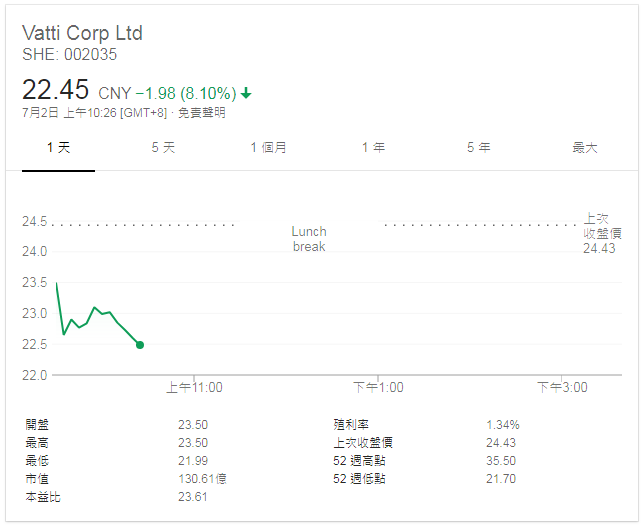Click the 下午1:00 axis label
The width and height of the screenshot is (643, 527).
pyautogui.click(x=378, y=388)
